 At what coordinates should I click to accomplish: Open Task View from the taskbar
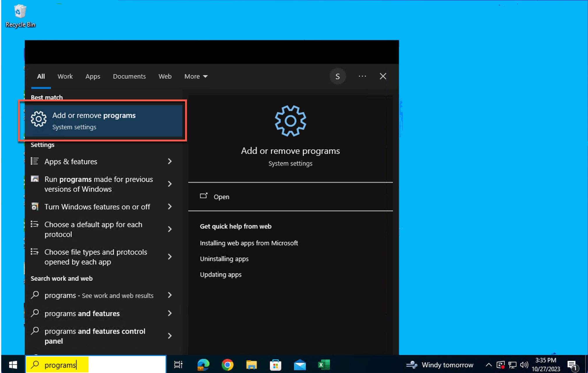178,365
